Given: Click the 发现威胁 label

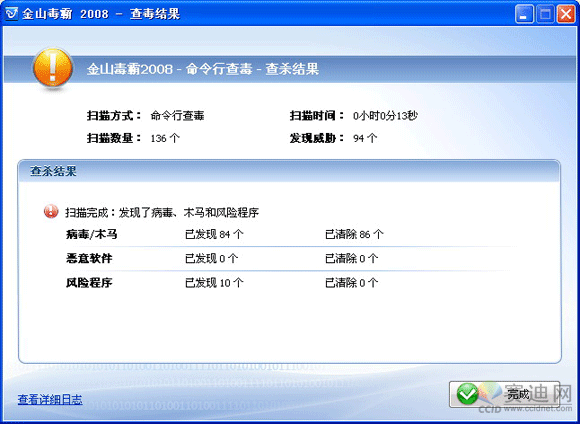Looking at the screenshot, I should pyautogui.click(x=317, y=138).
